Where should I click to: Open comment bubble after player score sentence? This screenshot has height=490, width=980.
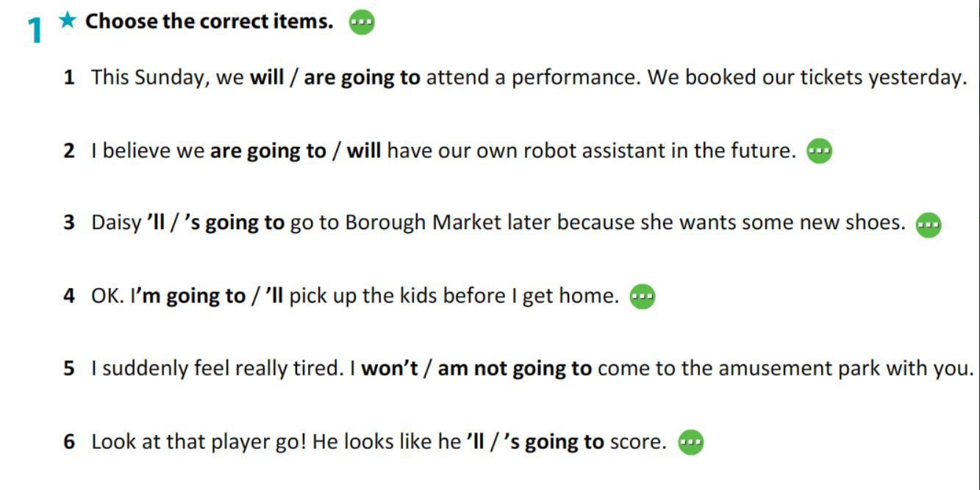[690, 442]
